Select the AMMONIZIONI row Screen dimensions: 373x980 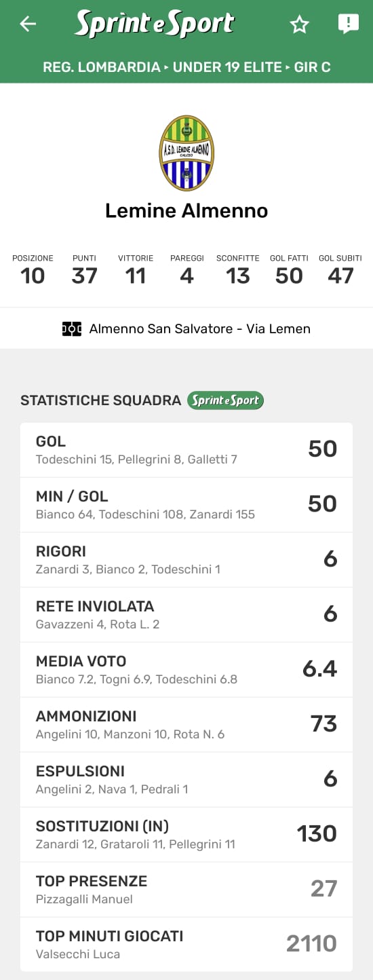pos(186,725)
